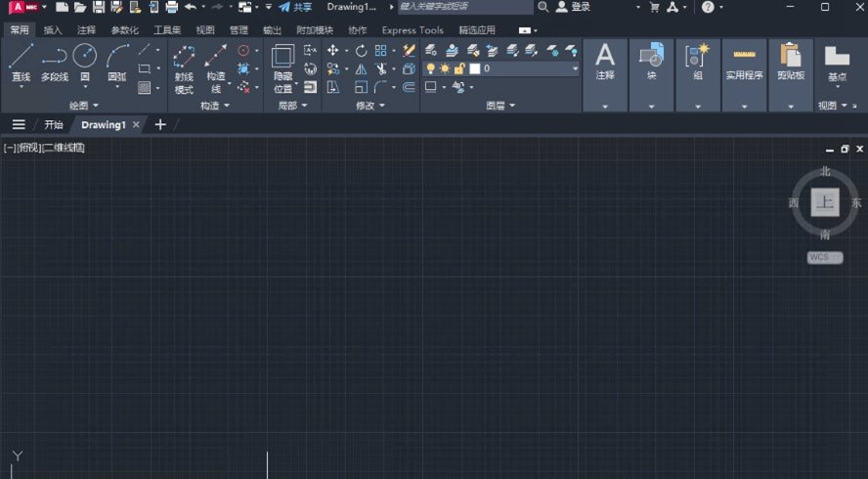868x479 pixels.
Task: Switch to the 视图 ribbon tab
Action: coord(205,30)
